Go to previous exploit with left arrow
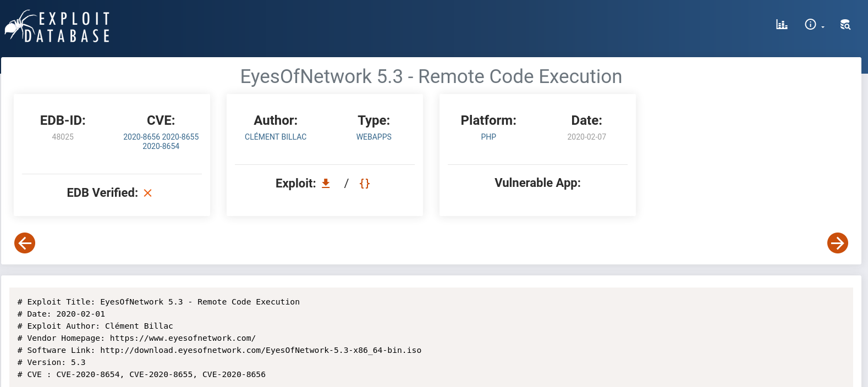This screenshot has height=387, width=868. 25,243
